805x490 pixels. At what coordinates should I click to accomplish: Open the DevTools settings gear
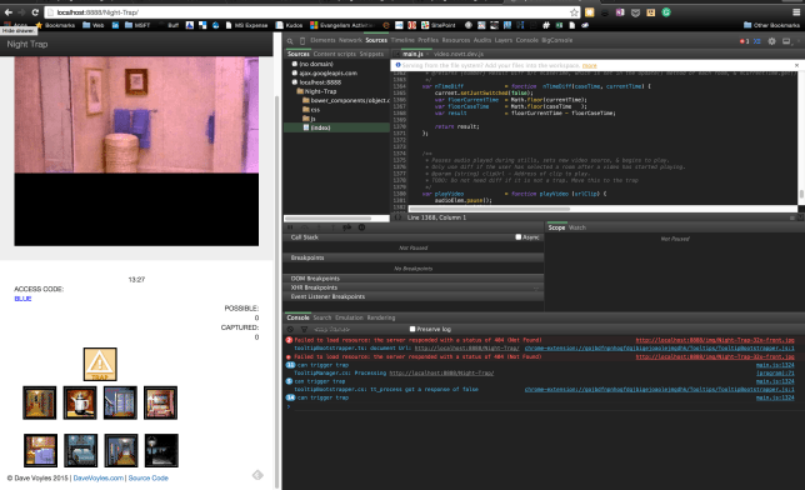pos(771,40)
